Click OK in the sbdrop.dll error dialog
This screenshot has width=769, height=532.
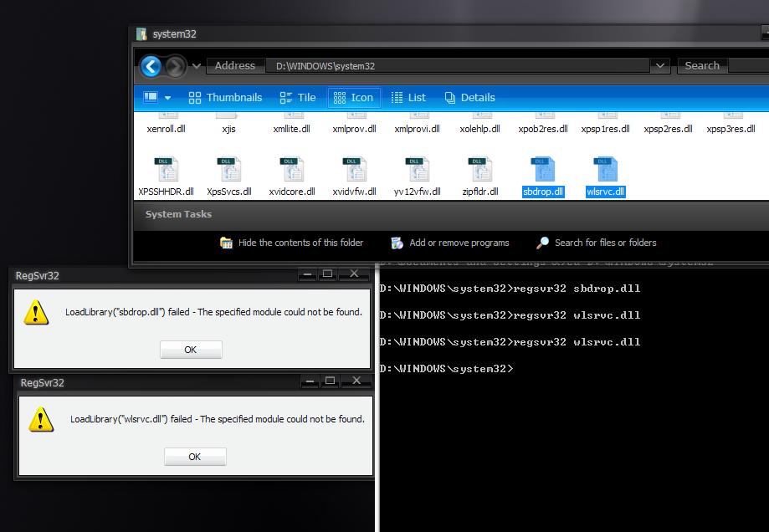coord(191,350)
